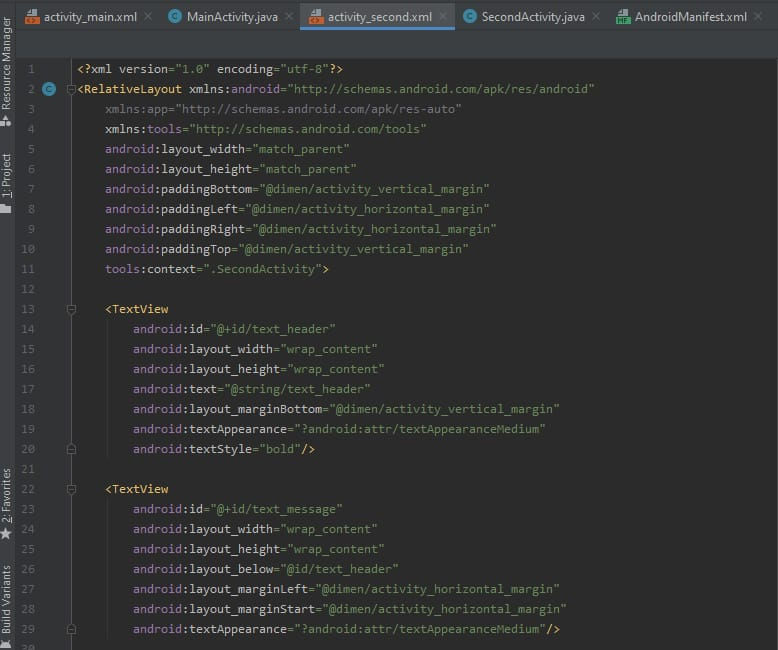The image size is (778, 650).
Task: Open the Build Variants tool window
Action: tap(6, 600)
